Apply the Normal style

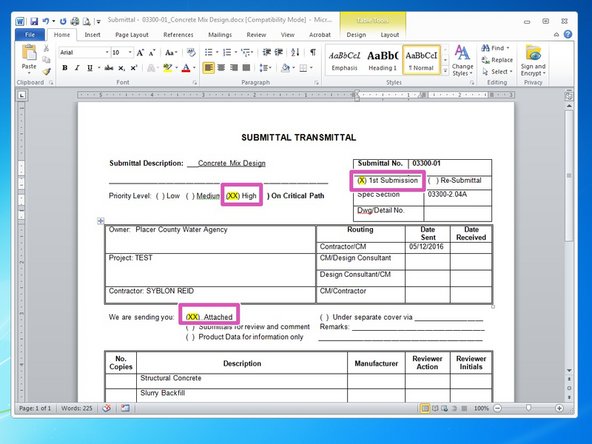pyautogui.click(x=421, y=60)
